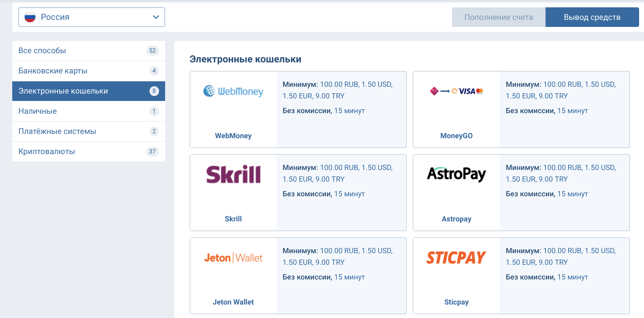Show Все способы category
644x318 pixels.
42,51
